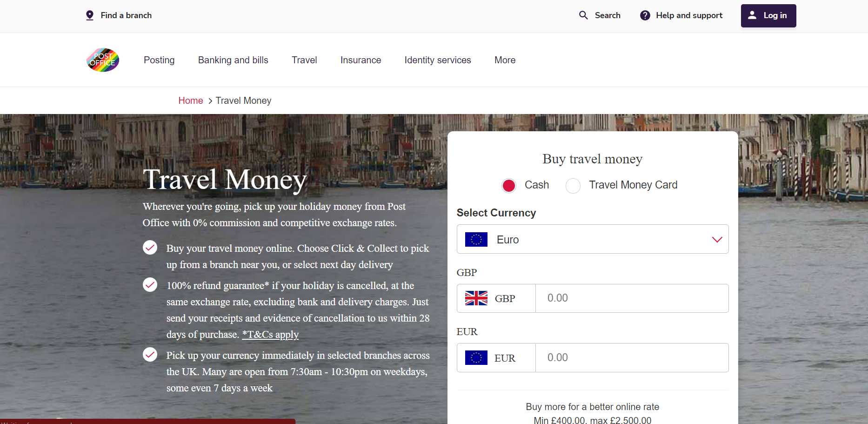Viewport: 868px width, 424px height.
Task: Click the user icon in Log in button
Action: pos(752,15)
